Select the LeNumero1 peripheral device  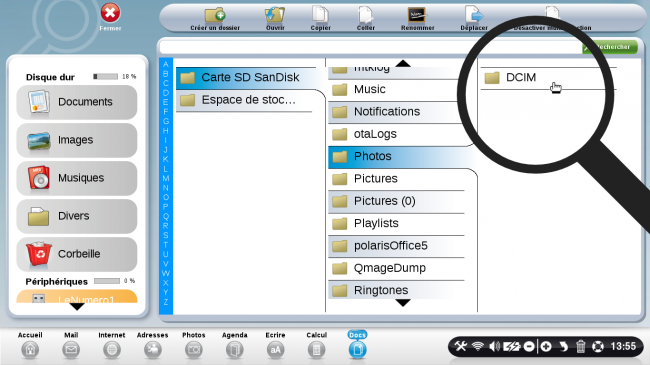click(x=77, y=297)
